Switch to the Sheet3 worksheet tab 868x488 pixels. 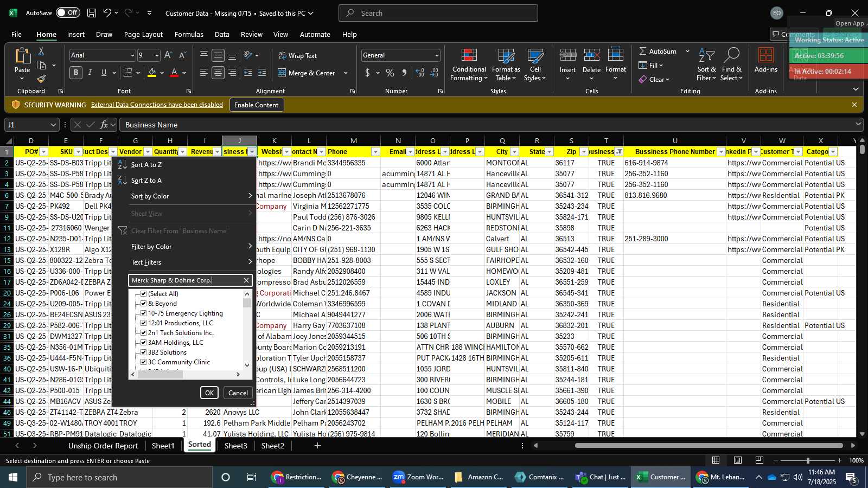[235, 446]
